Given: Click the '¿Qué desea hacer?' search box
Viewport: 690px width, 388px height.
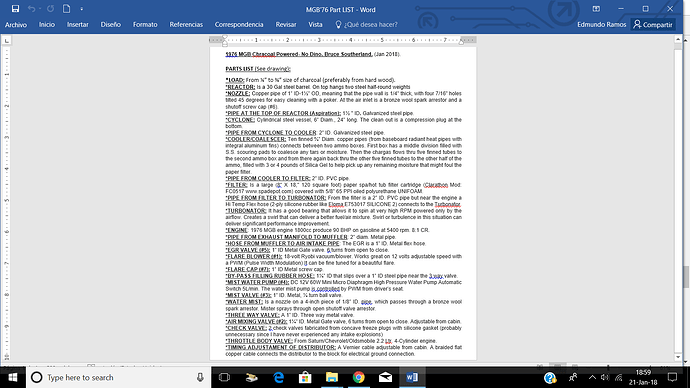Looking at the screenshot, I should 367,25.
